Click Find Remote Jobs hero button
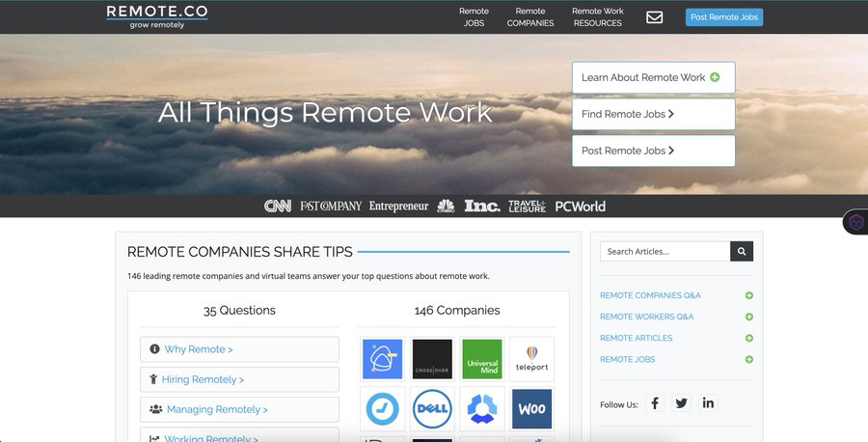 tap(653, 114)
